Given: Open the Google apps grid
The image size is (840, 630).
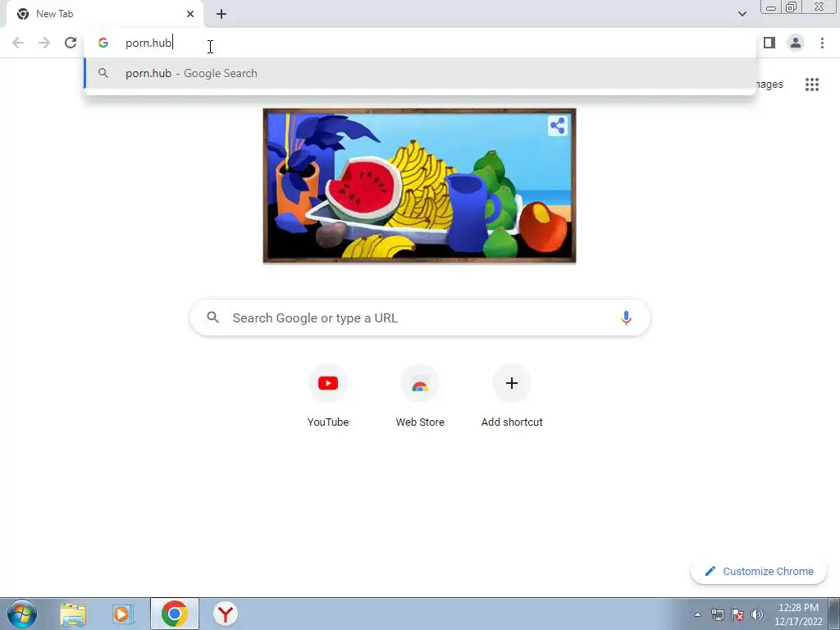Looking at the screenshot, I should point(812,84).
